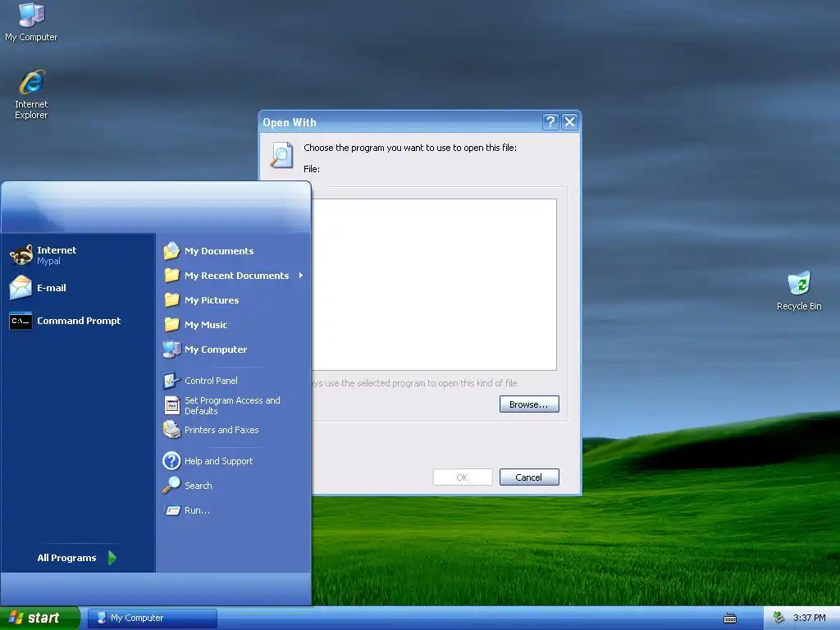Launch Internet Explorer desktop icon
Image resolution: width=840 pixels, height=630 pixels.
[31, 83]
